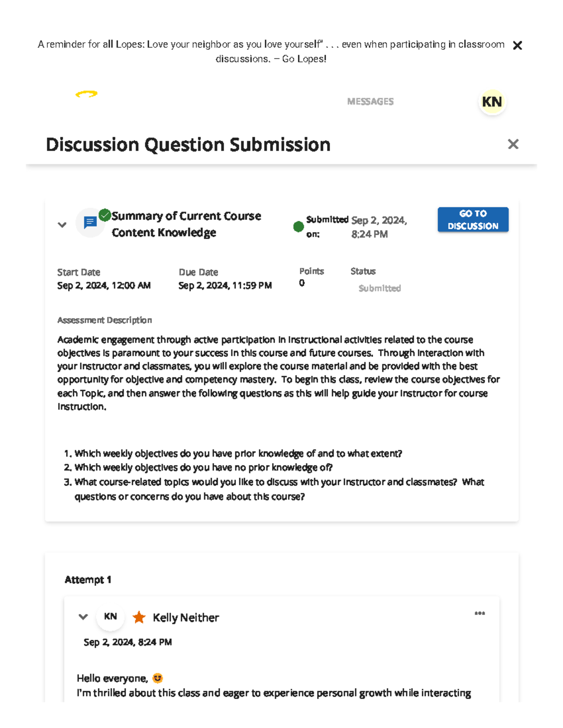Open the KN profile avatar in the header

(x=492, y=101)
